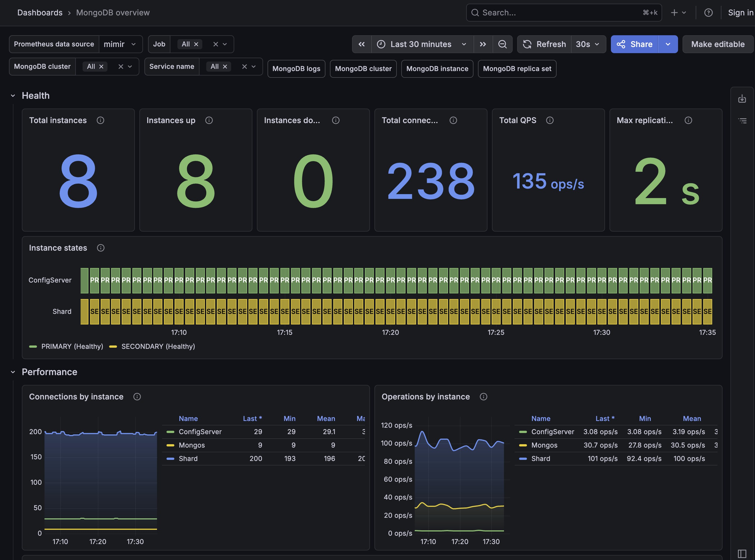Click the Make editable button

pos(718,44)
